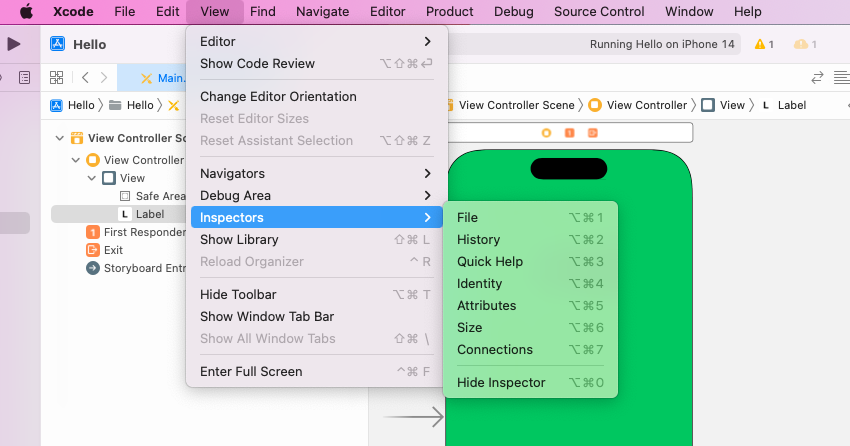Select the Label row in outline
850x446 pixels.
coord(119,214)
